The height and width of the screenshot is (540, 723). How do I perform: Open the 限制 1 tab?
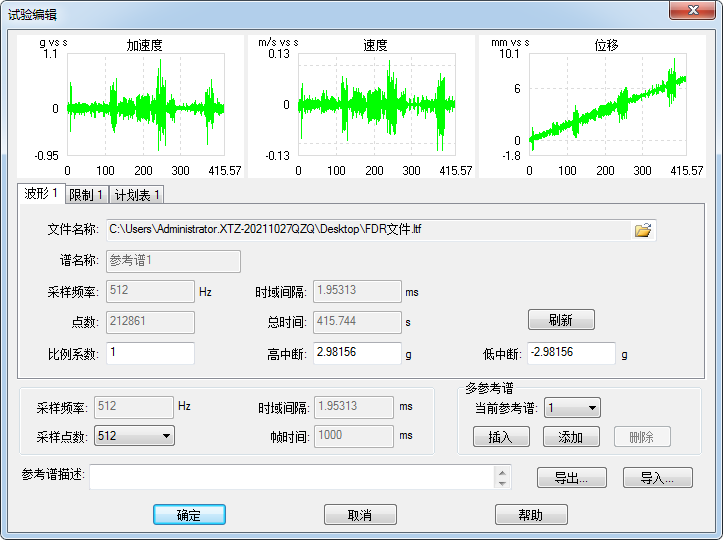(87, 194)
